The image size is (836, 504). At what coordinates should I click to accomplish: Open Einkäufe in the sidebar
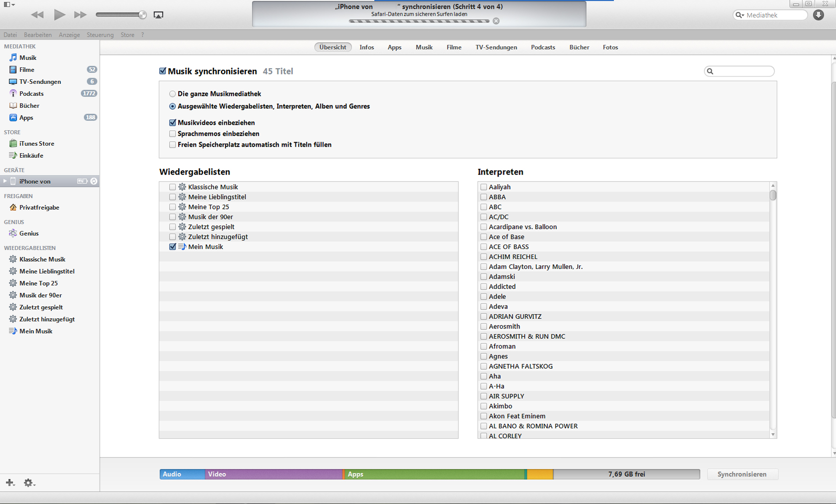[x=49, y=156]
